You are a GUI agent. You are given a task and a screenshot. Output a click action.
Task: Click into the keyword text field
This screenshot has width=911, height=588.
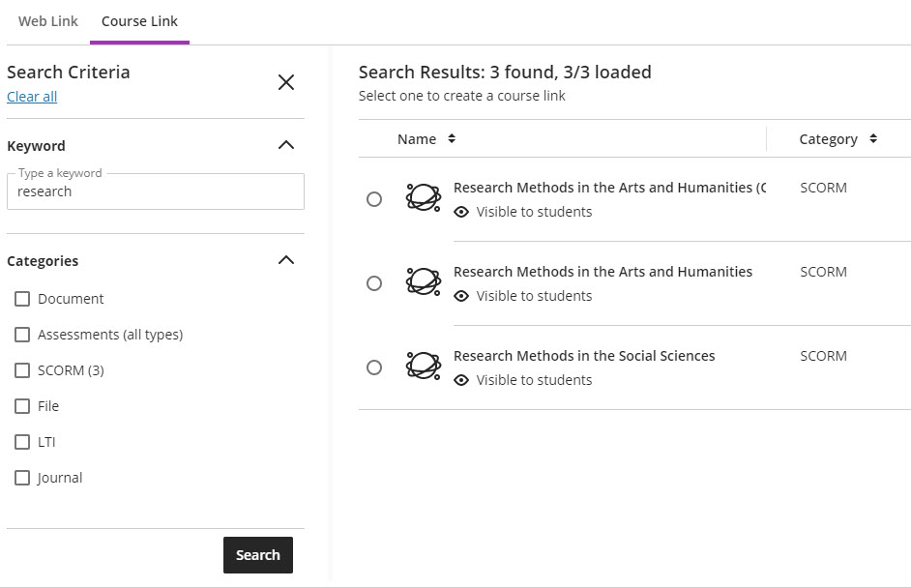click(x=155, y=191)
